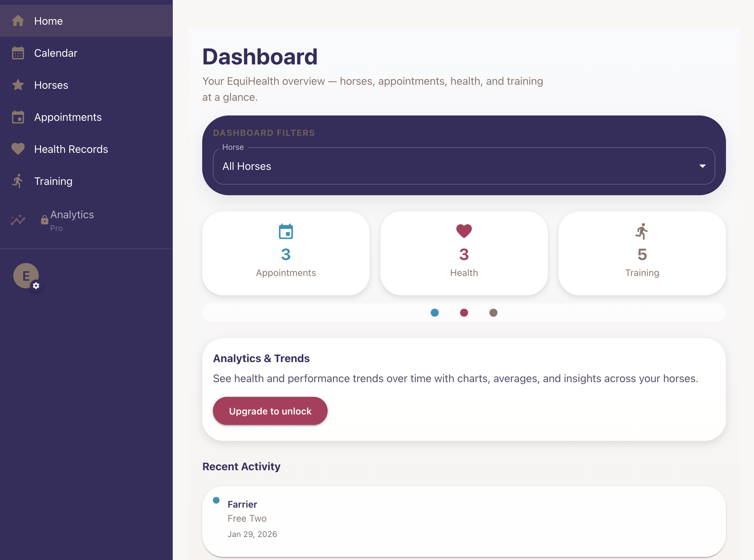Click the Health Records heart icon in sidebar
This screenshot has height=560, width=754.
pyautogui.click(x=18, y=149)
